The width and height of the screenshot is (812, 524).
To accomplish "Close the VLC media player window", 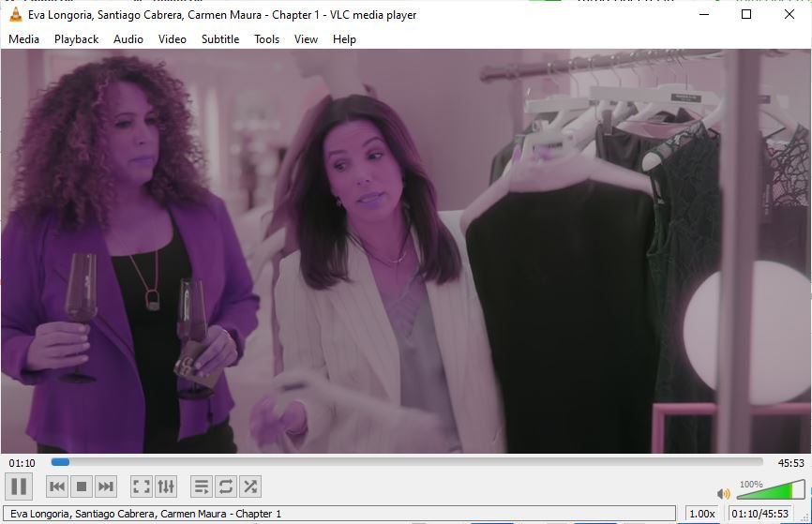I will click(789, 14).
